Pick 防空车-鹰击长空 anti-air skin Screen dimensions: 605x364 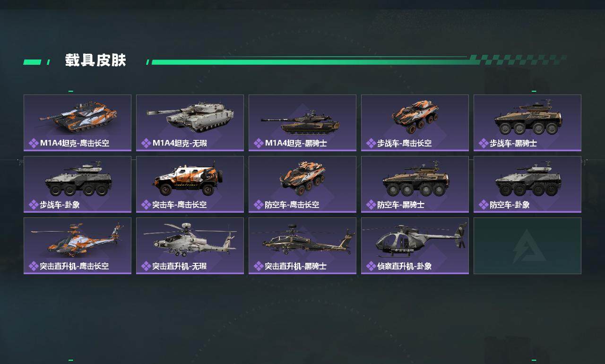click(302, 184)
